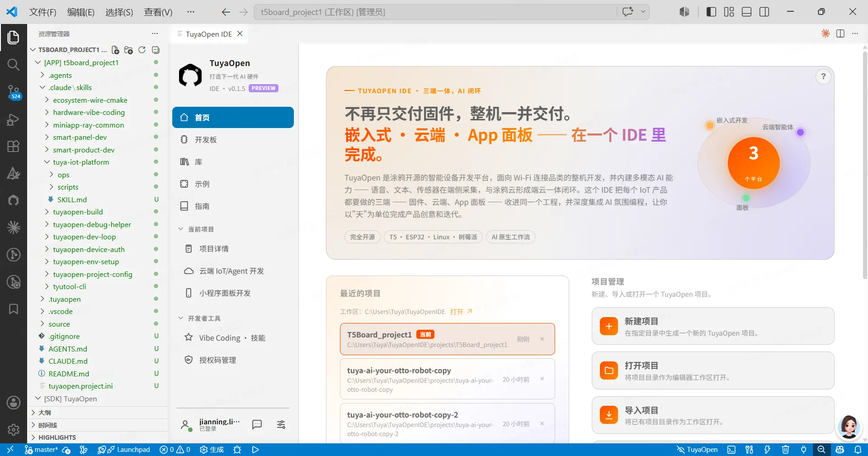Image resolution: width=868 pixels, height=456 pixels.
Task: Close the TuyaOpen IDE tab
Action: coord(240,33)
